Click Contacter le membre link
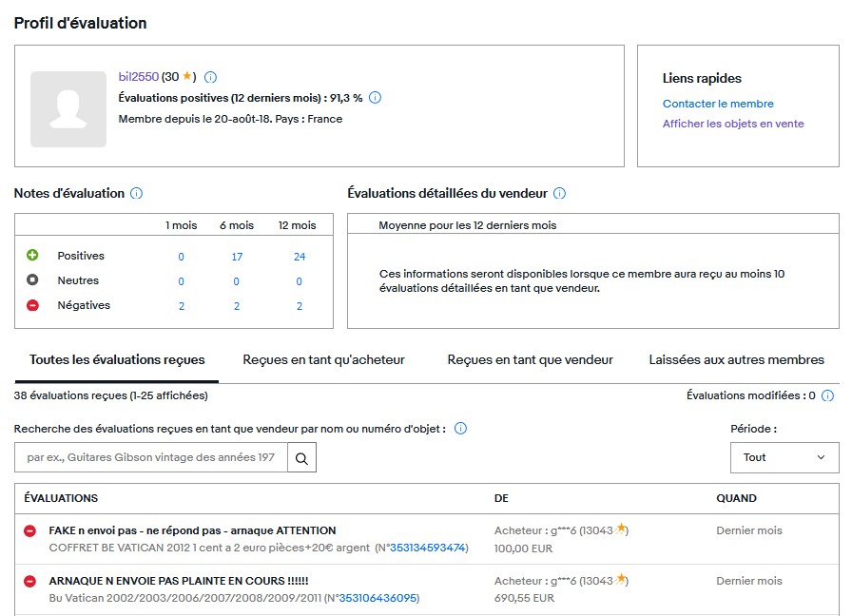This screenshot has height=616, width=852. tap(718, 104)
